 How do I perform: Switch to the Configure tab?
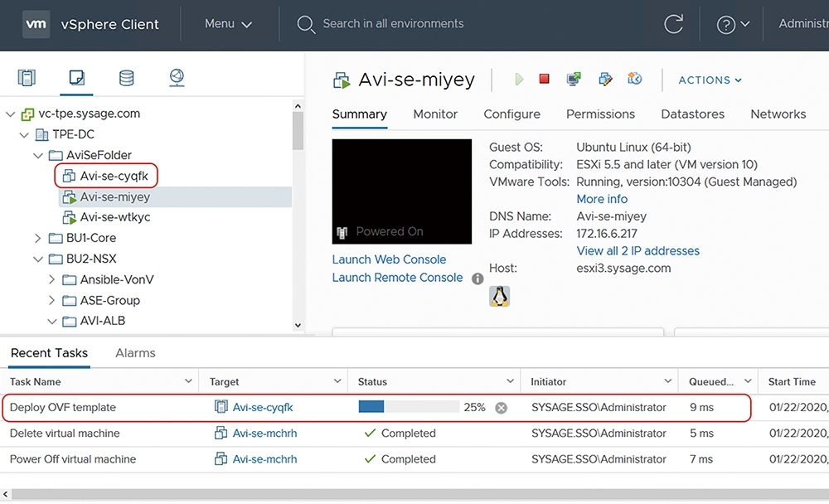(x=511, y=114)
